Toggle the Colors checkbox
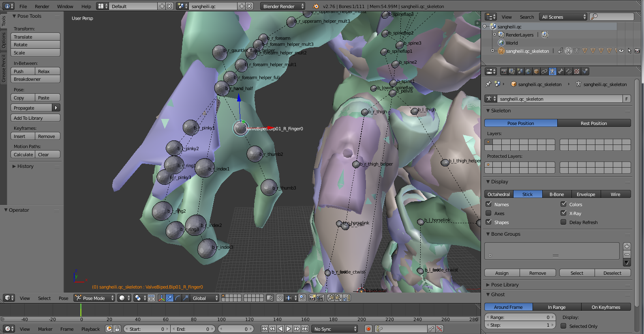 tap(563, 204)
